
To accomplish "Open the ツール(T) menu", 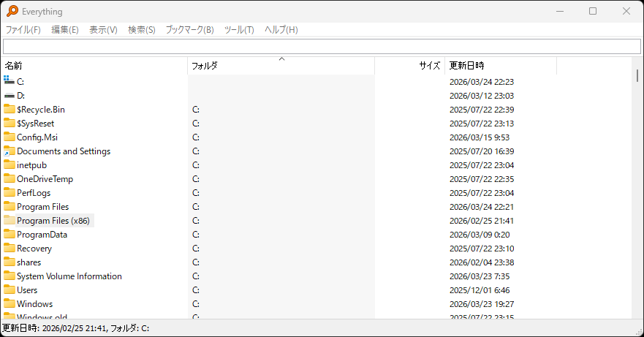I will pos(239,29).
